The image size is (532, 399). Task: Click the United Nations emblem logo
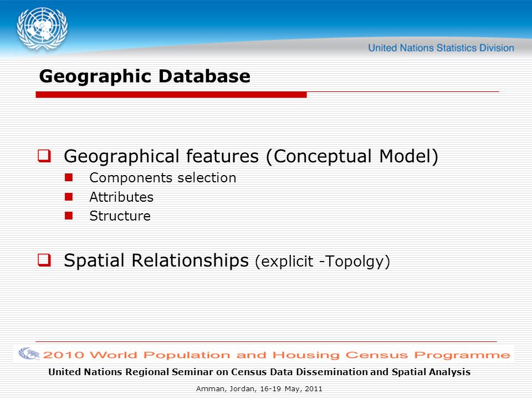[x=42, y=29]
